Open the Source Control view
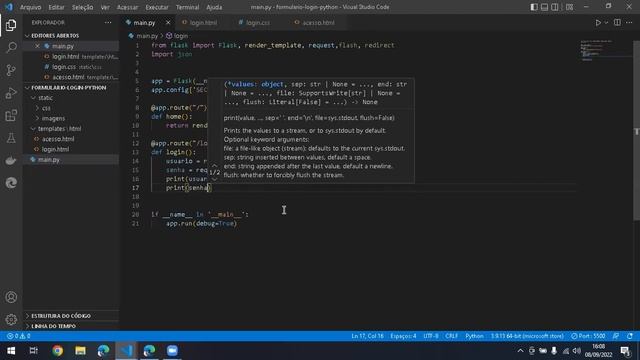This screenshot has height=360, width=640. (11, 70)
